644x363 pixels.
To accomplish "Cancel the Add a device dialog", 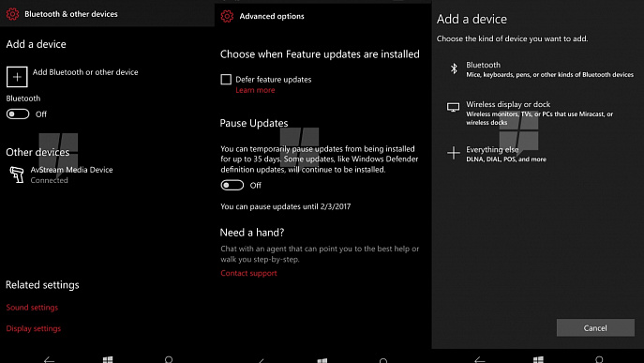I will tap(595, 327).
